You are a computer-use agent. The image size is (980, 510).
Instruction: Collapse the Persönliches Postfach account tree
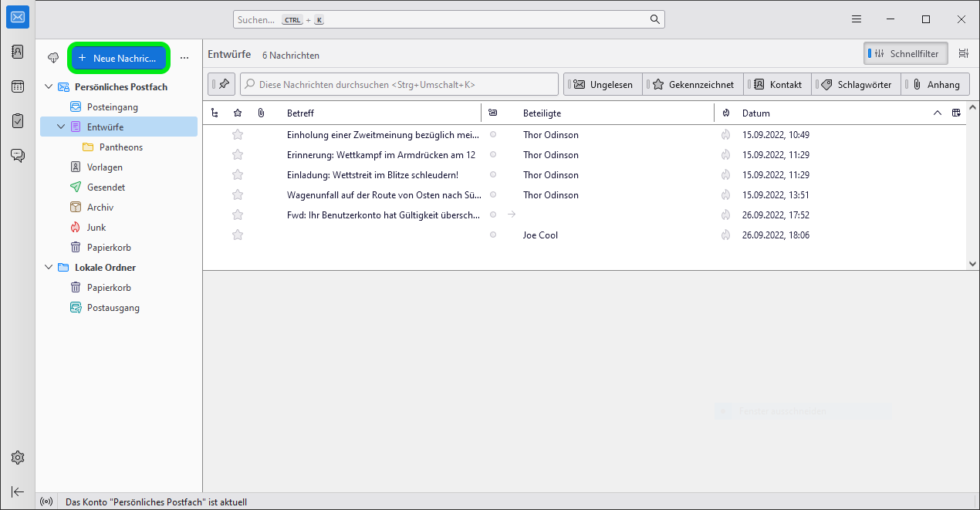pyautogui.click(x=50, y=87)
